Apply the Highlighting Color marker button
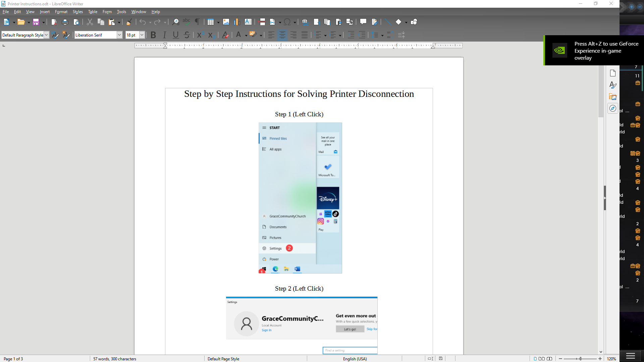 click(x=253, y=35)
